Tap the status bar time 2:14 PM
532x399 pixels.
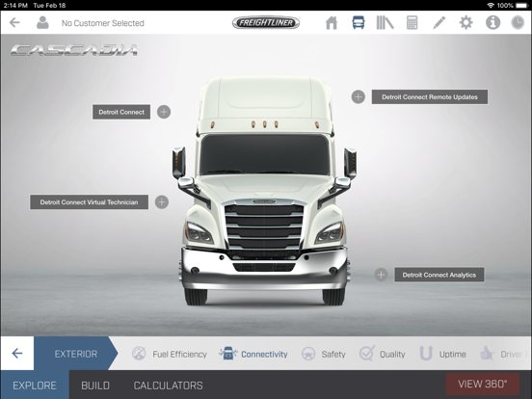click(15, 5)
